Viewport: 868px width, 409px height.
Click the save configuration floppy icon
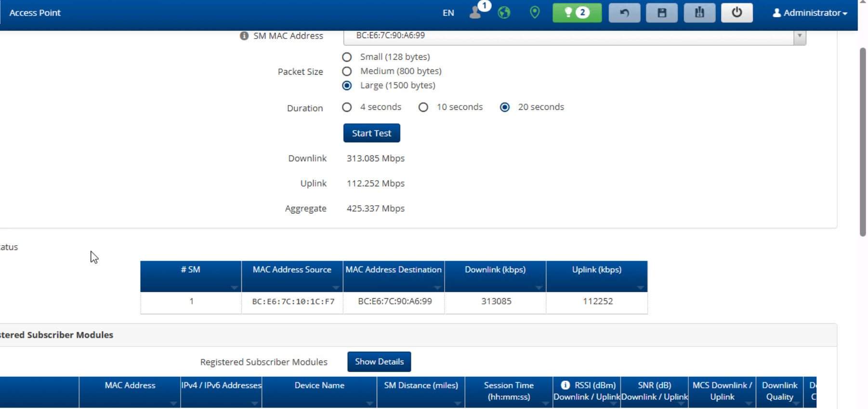click(661, 13)
